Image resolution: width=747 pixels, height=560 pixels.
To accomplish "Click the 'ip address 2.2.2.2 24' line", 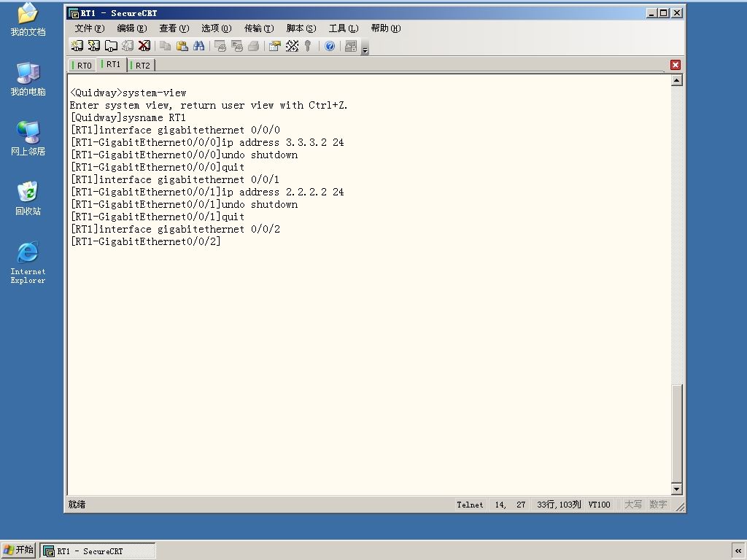I will pyautogui.click(x=206, y=192).
